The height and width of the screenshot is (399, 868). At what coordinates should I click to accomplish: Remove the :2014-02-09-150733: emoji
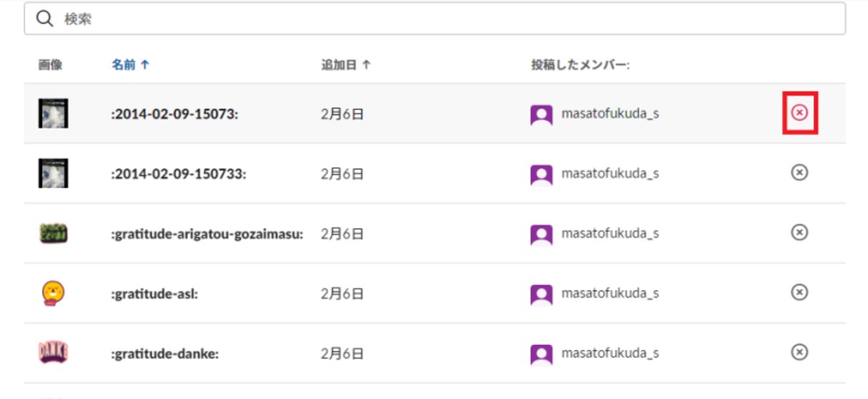799,172
